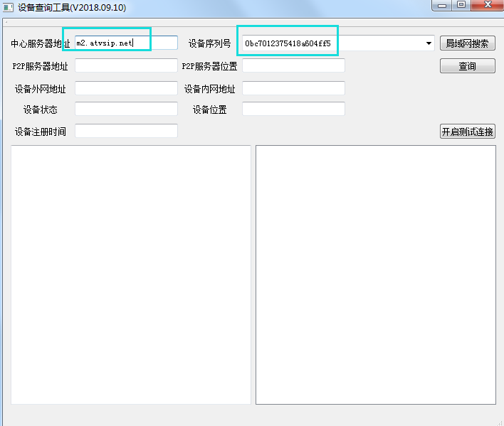Focus the P2P服务器位置 field
Image resolution: width=504 pixels, height=426 pixels.
(293, 65)
